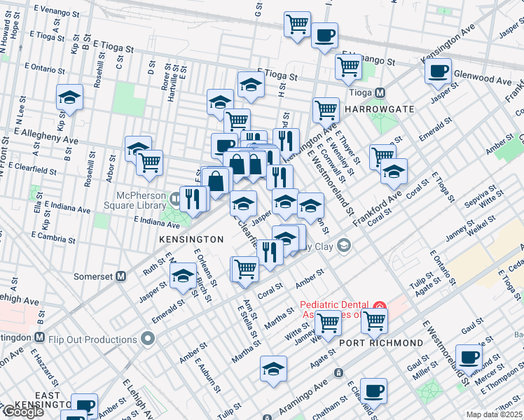Open the Flip Out Productions location pin
Viewport: 524px width, 420px height.
click(148, 339)
